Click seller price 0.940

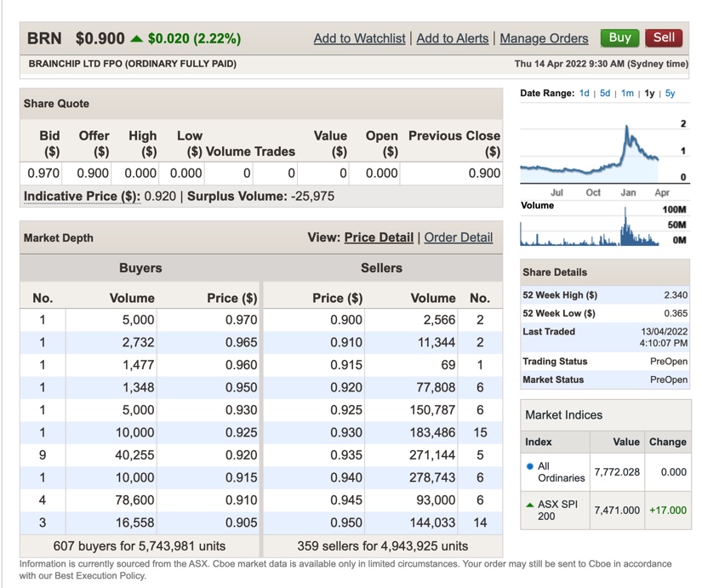pyautogui.click(x=346, y=477)
